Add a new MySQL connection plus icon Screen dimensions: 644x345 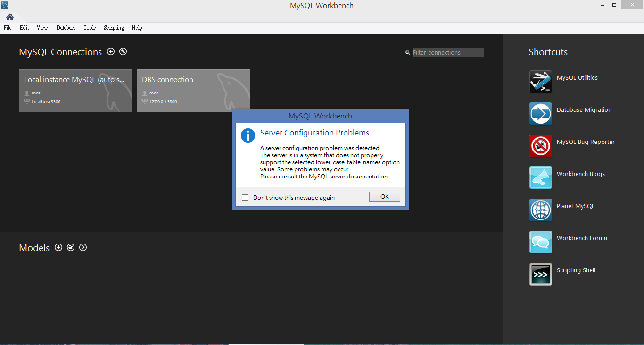(x=111, y=51)
